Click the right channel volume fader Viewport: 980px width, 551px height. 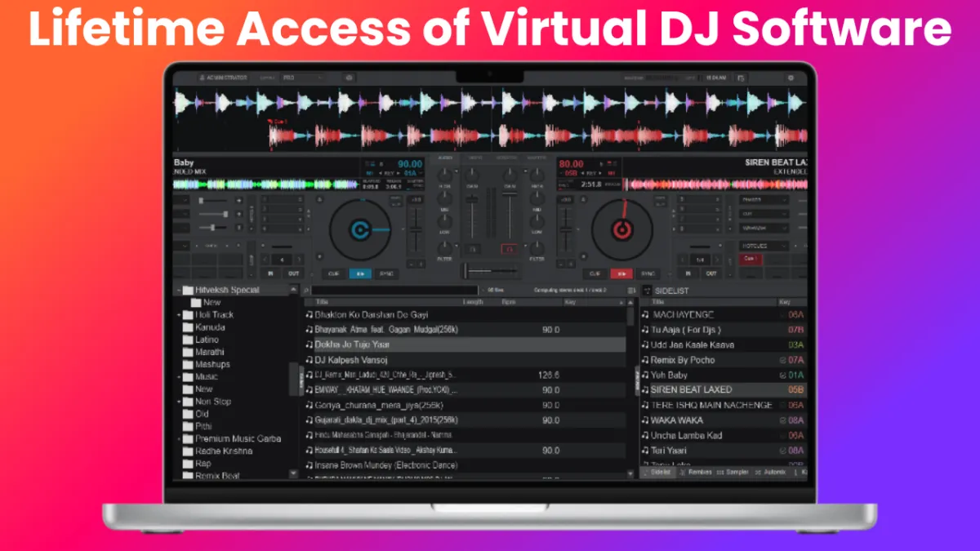tap(509, 215)
